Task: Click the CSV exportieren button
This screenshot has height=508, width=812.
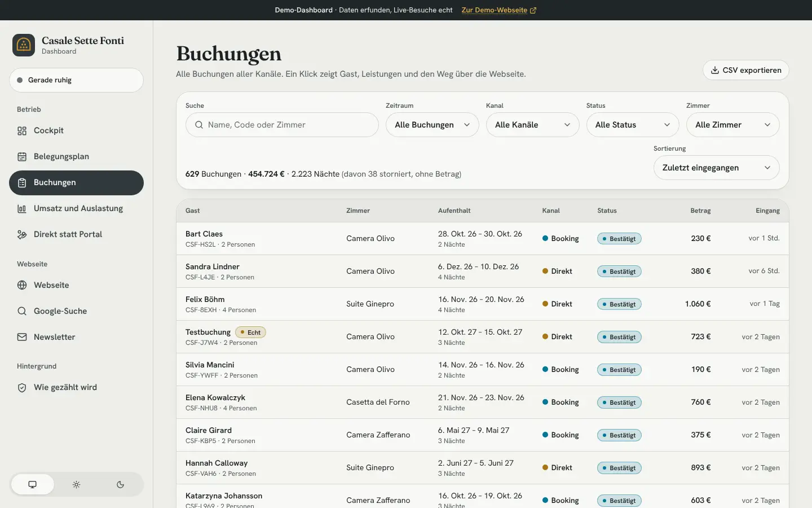Action: click(745, 70)
